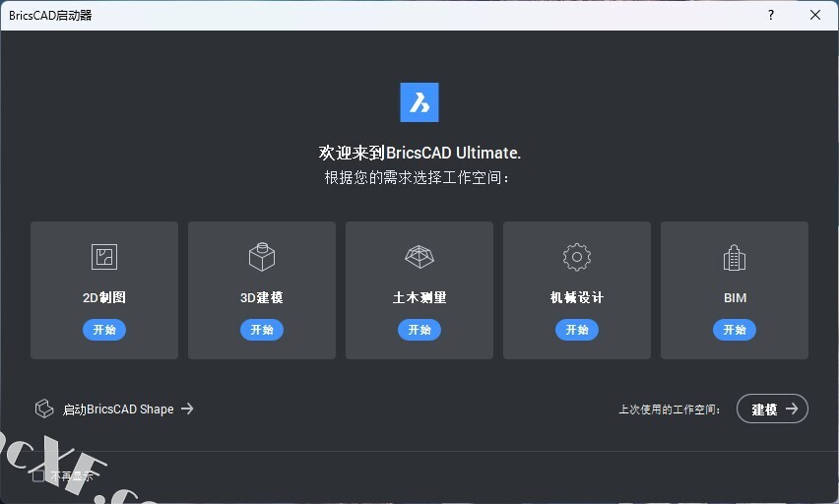Start the 3D建模 workspace with 开始
Screen dimensions: 839x504
click(262, 330)
